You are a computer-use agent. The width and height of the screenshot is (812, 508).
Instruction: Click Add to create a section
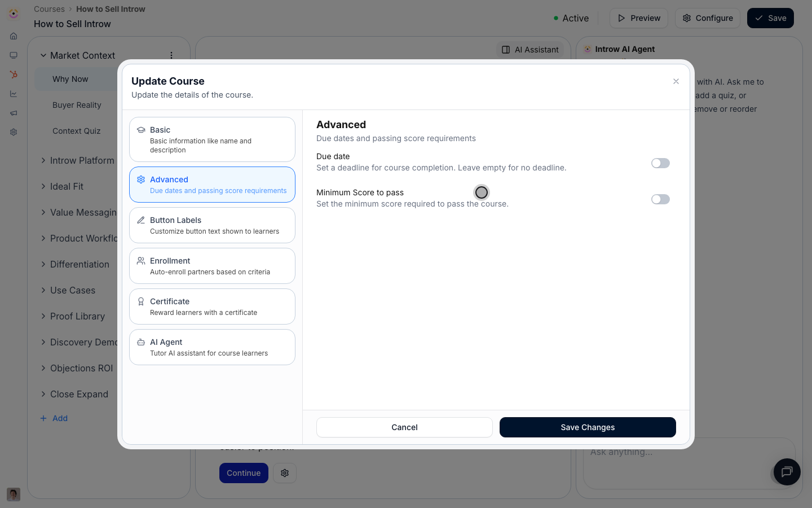click(54, 418)
